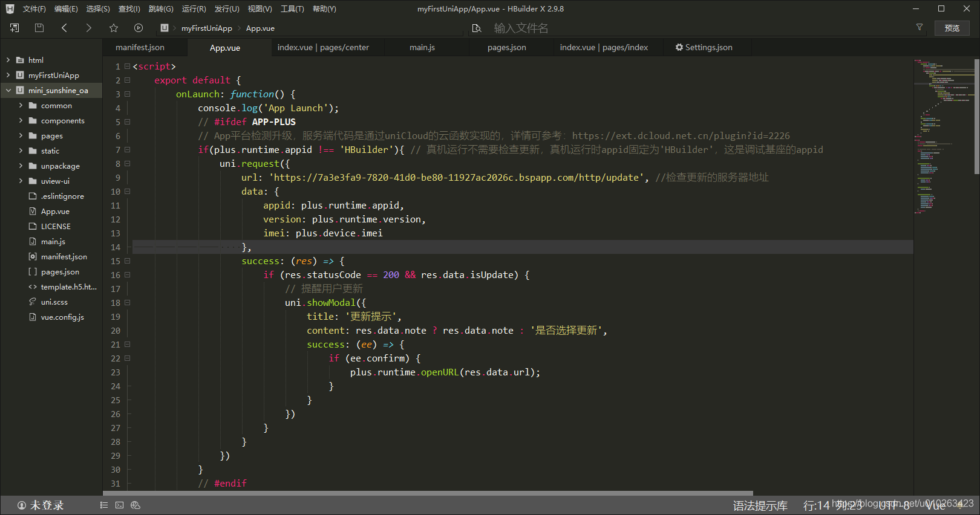Image resolution: width=980 pixels, height=515 pixels.
Task: Go forward to next location arrow
Action: coord(89,28)
